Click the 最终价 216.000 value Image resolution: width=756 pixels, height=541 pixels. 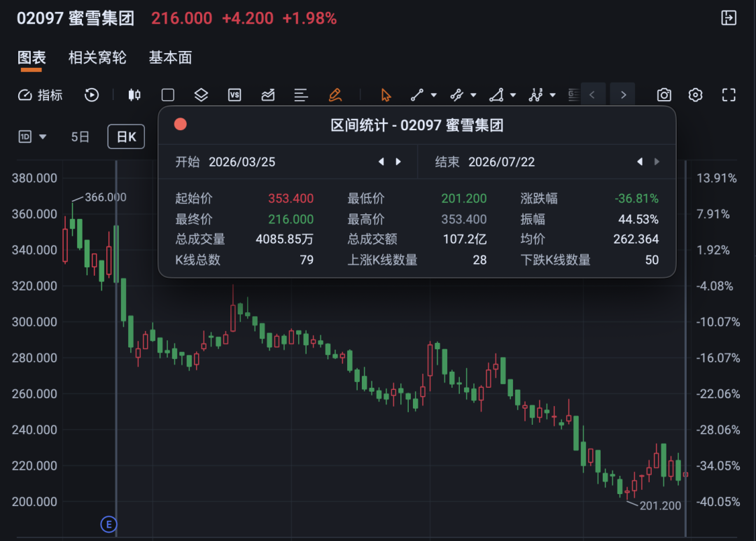[290, 219]
